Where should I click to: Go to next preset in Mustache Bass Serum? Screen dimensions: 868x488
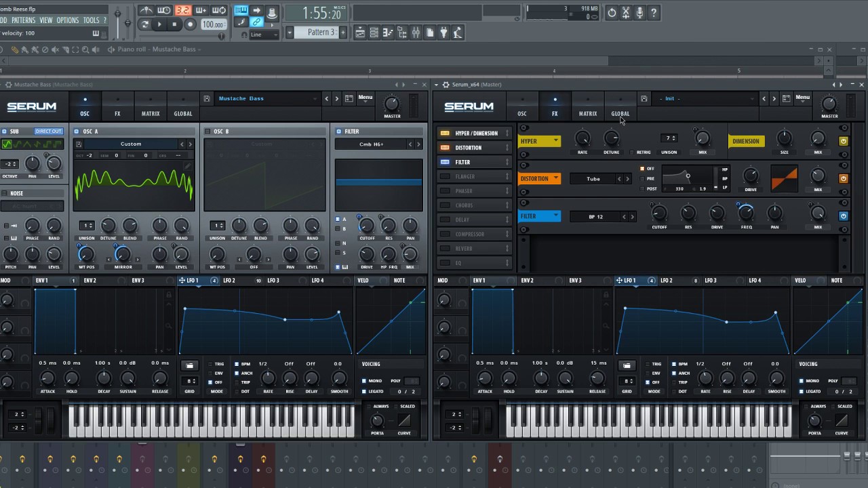click(336, 98)
